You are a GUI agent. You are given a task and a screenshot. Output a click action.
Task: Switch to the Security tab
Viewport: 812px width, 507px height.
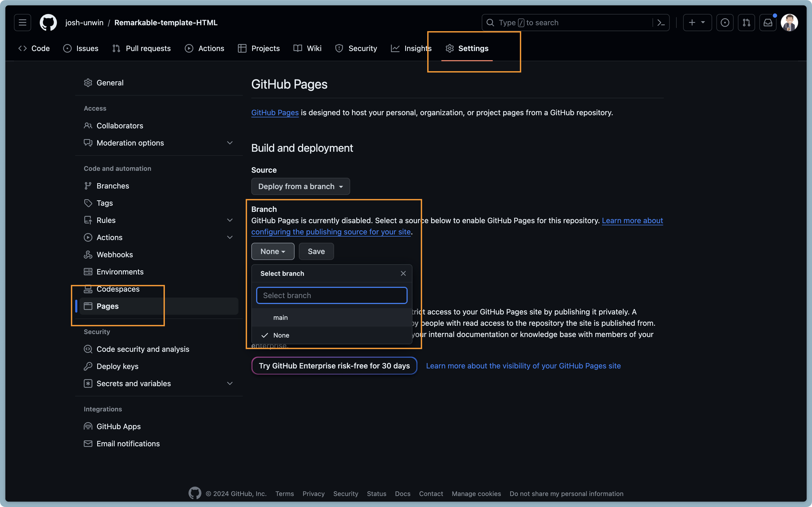[356, 48]
